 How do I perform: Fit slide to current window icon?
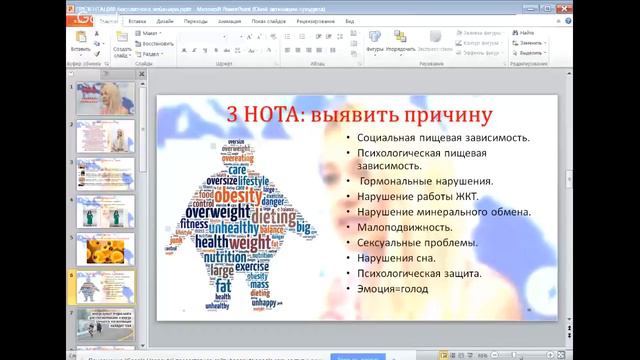[x=561, y=356]
